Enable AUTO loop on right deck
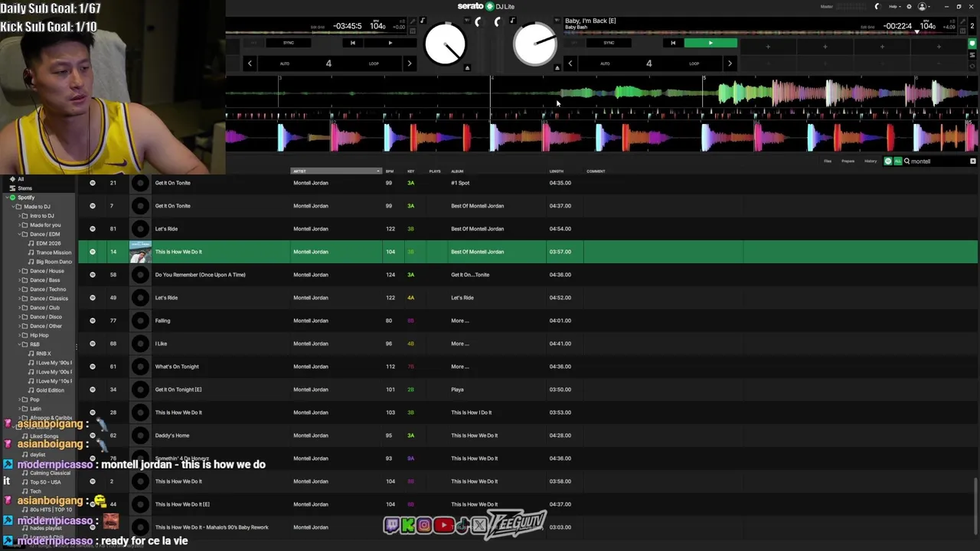 [605, 64]
